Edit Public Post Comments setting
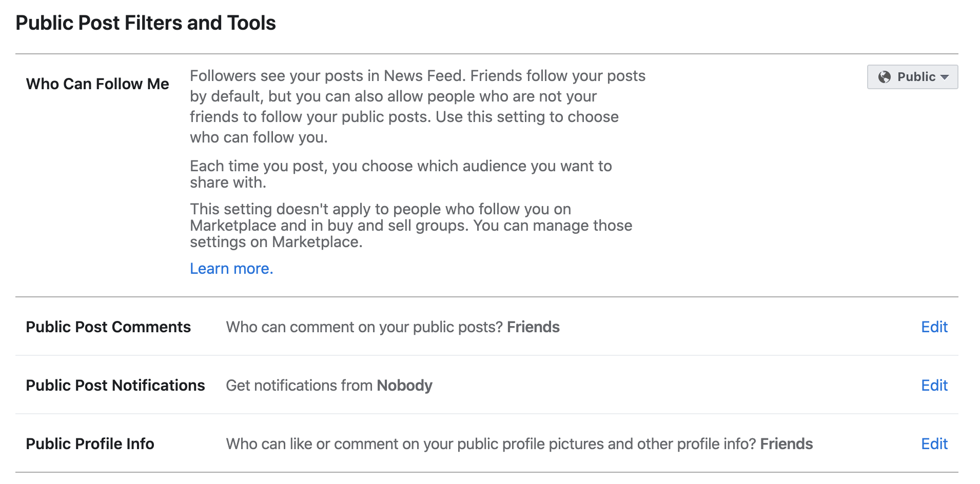This screenshot has width=980, height=484. (934, 327)
